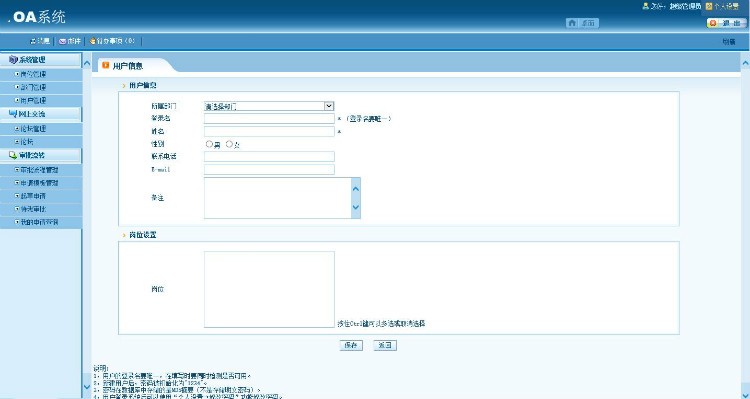This screenshot has width=750, height=399.
Task: Click the OA系统 logo
Action: tap(36, 17)
